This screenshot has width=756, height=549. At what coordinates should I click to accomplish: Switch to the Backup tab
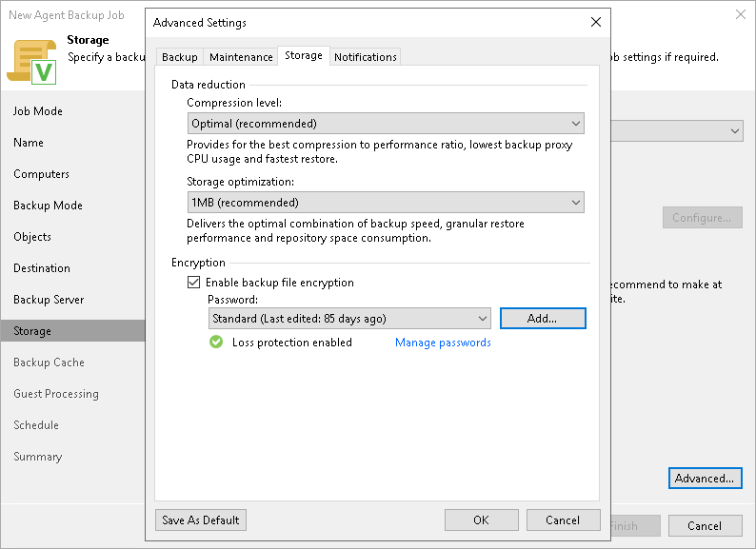(x=180, y=57)
